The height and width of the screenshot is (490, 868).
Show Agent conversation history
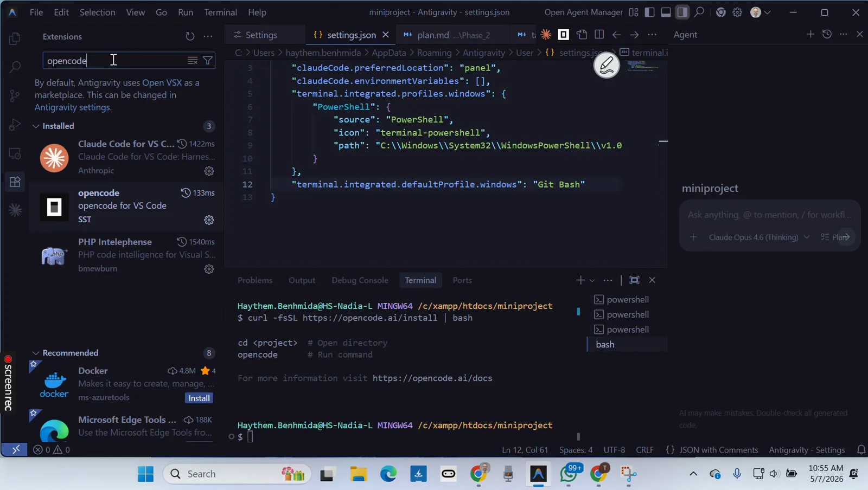pos(827,34)
